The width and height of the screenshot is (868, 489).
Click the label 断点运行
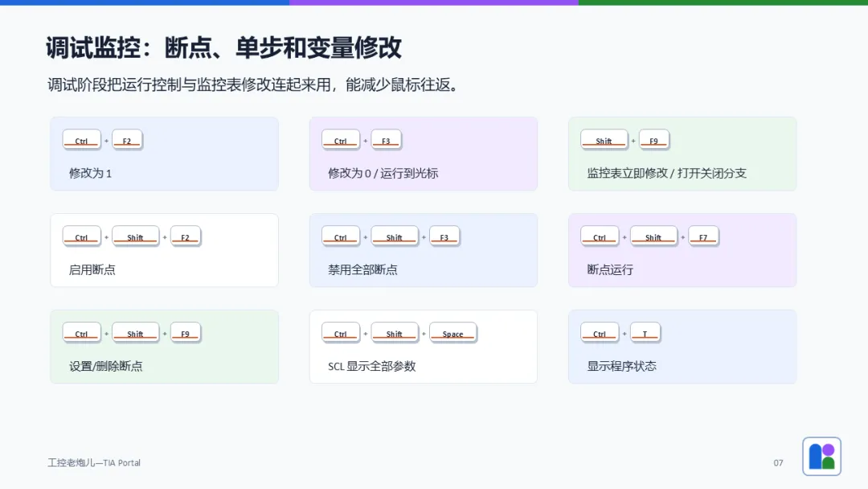tap(610, 269)
